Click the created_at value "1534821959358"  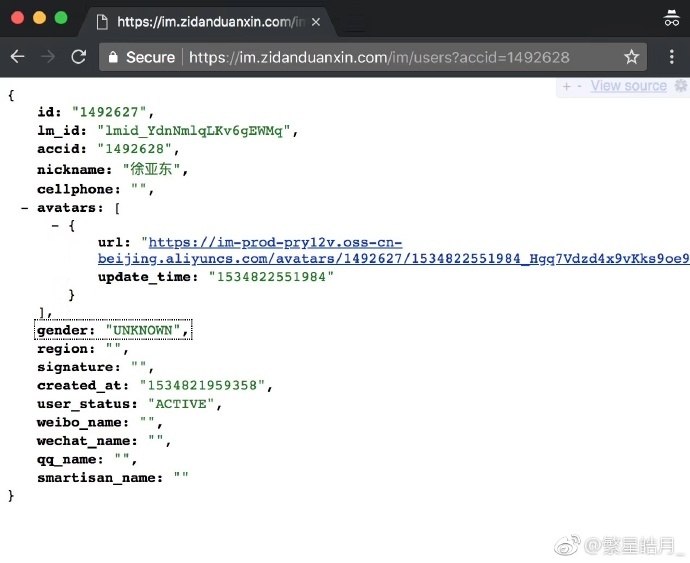point(202,386)
